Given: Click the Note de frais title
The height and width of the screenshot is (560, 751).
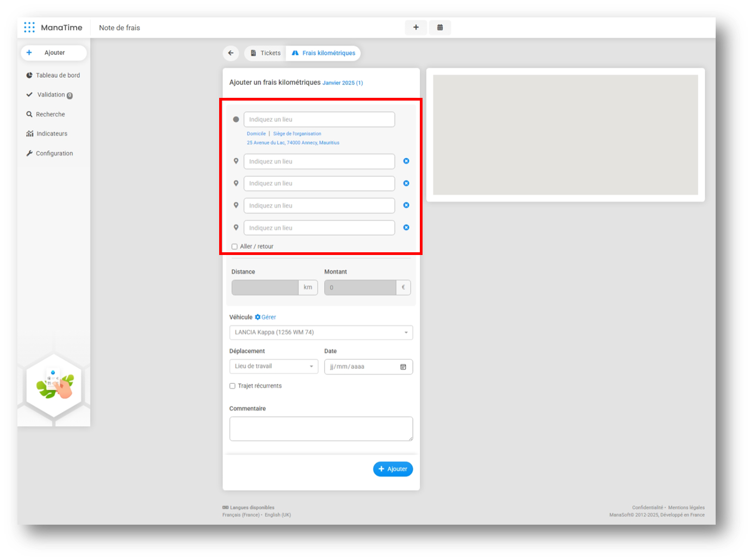Looking at the screenshot, I should click(120, 28).
